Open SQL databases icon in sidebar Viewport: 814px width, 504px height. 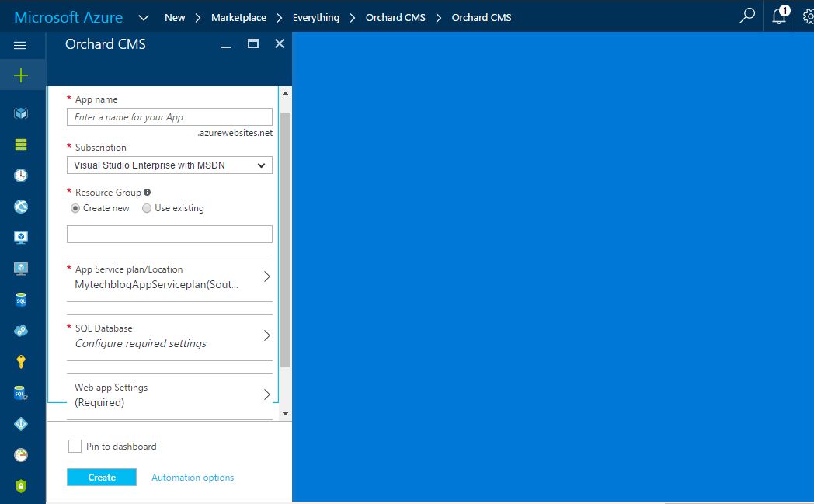click(x=21, y=300)
